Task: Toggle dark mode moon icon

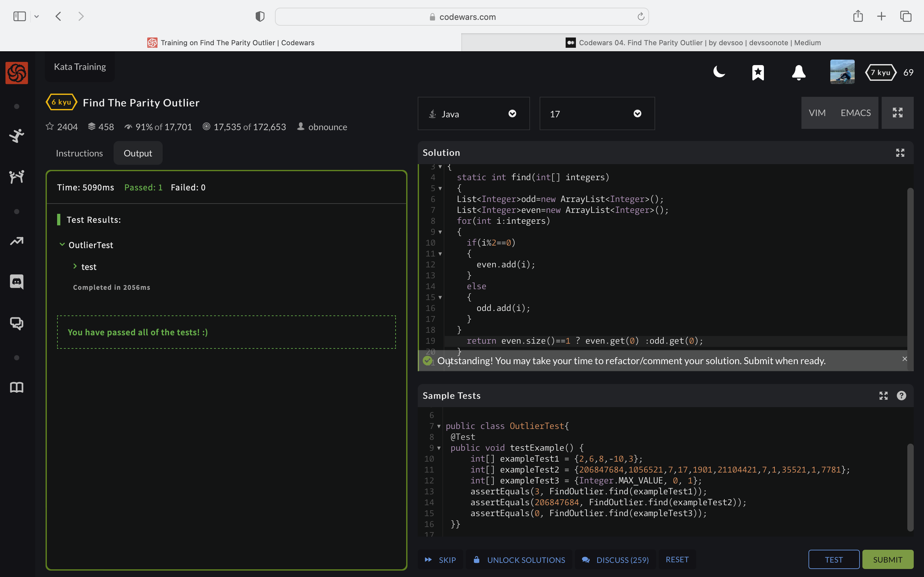Action: point(719,72)
